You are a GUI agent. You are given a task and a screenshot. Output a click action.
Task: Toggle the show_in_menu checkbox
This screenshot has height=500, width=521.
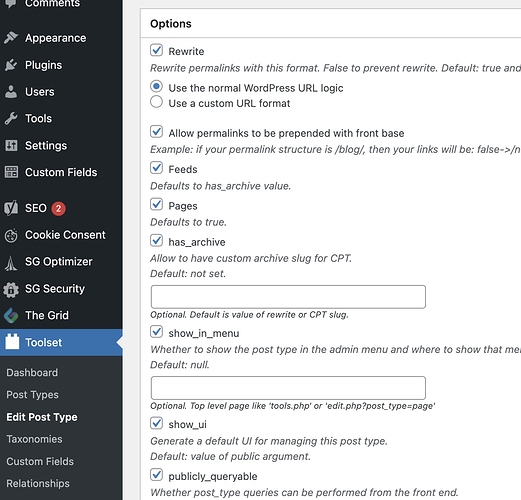pyautogui.click(x=156, y=332)
